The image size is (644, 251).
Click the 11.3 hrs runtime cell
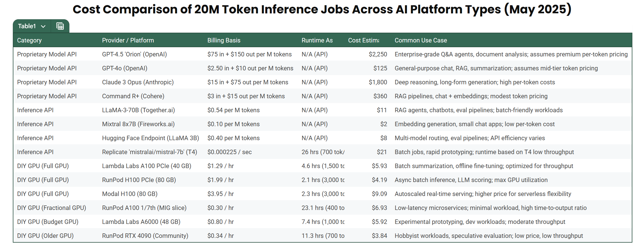pos(323,236)
